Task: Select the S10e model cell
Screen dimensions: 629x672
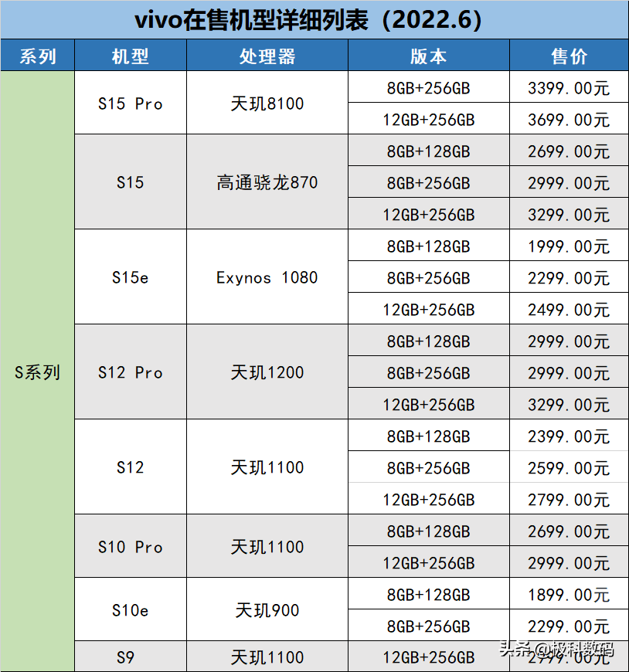Action: [131, 609]
